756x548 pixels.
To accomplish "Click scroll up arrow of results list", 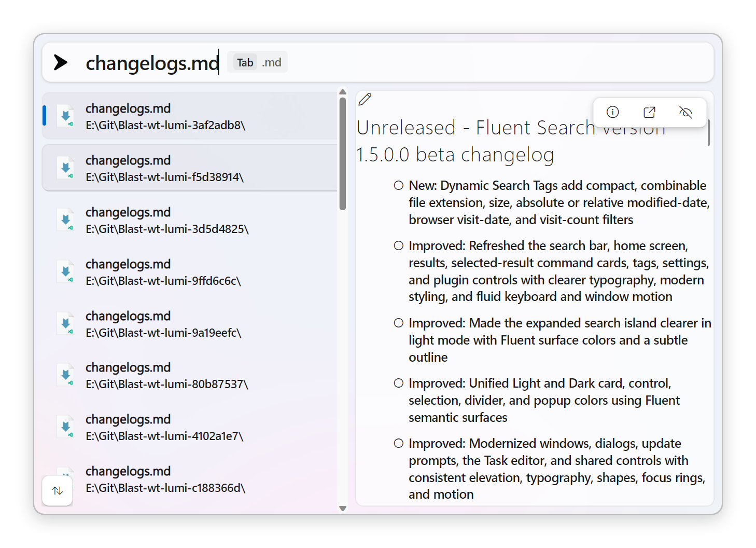I will pyautogui.click(x=343, y=92).
